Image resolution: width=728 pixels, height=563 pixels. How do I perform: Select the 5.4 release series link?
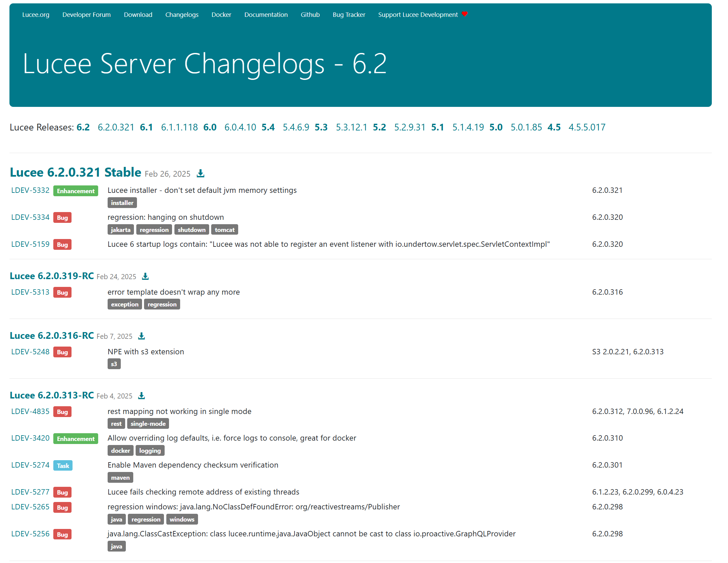click(x=268, y=127)
